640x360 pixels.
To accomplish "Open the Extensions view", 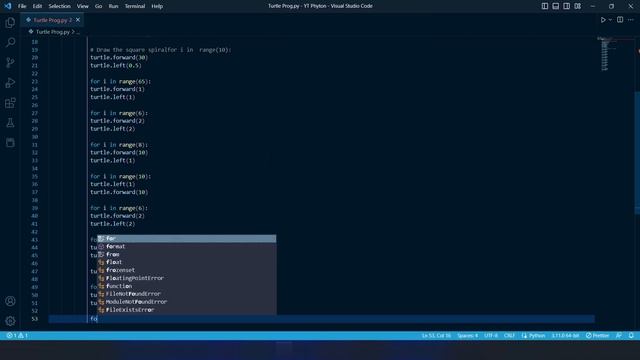I will 10,102.
